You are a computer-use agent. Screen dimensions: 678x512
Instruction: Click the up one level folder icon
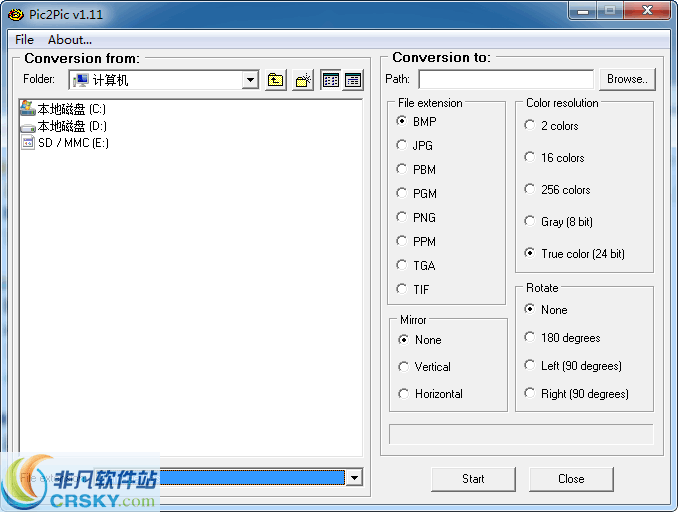[x=276, y=80]
